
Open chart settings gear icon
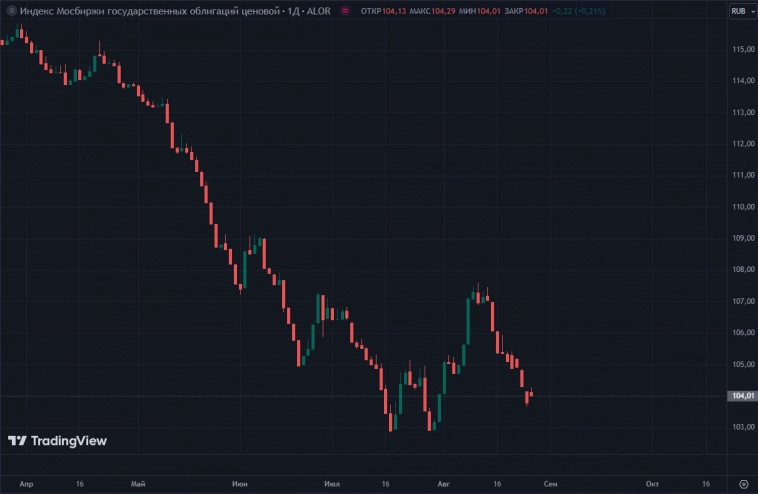click(743, 484)
